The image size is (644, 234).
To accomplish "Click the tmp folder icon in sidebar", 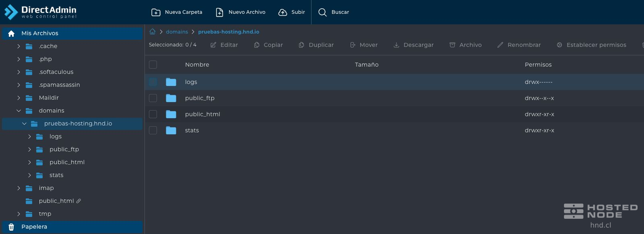I will tap(29, 214).
